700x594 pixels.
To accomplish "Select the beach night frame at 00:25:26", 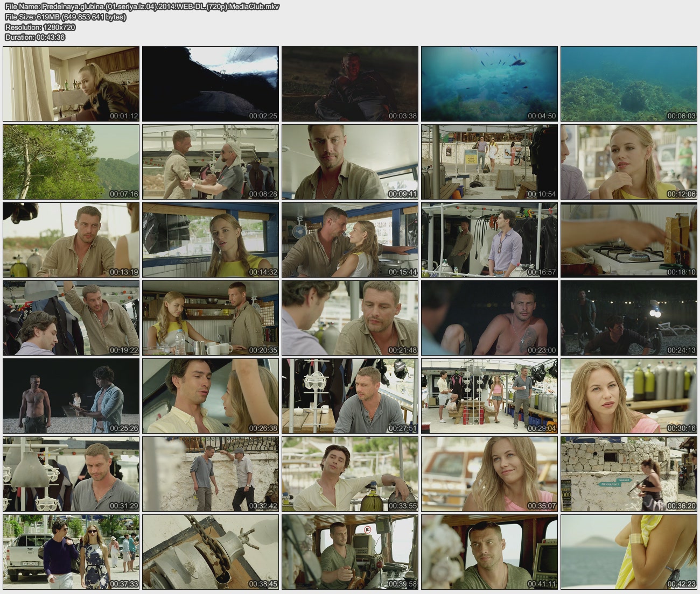I will click(x=71, y=396).
